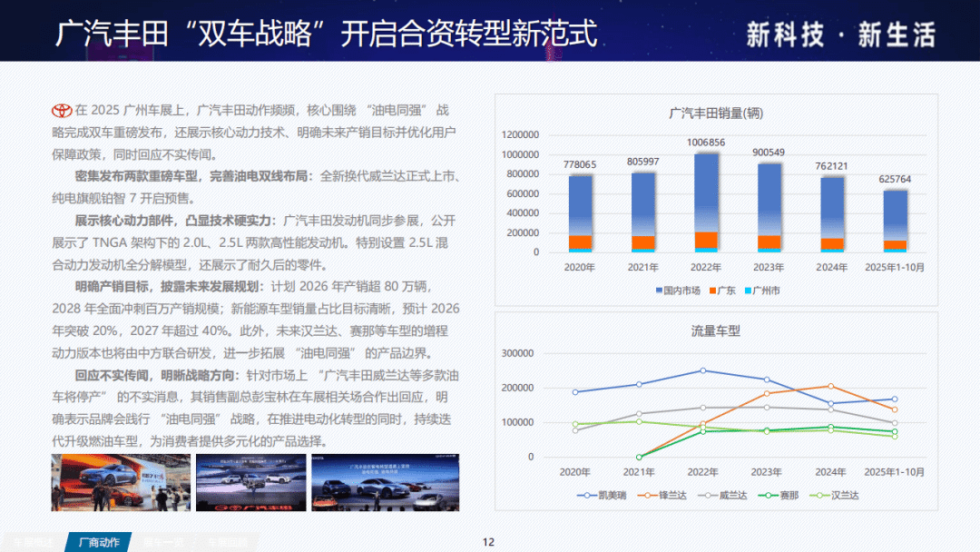Select the 2025年1-10月 bar in sales chart
Viewport: 980px width, 552px height.
click(895, 222)
